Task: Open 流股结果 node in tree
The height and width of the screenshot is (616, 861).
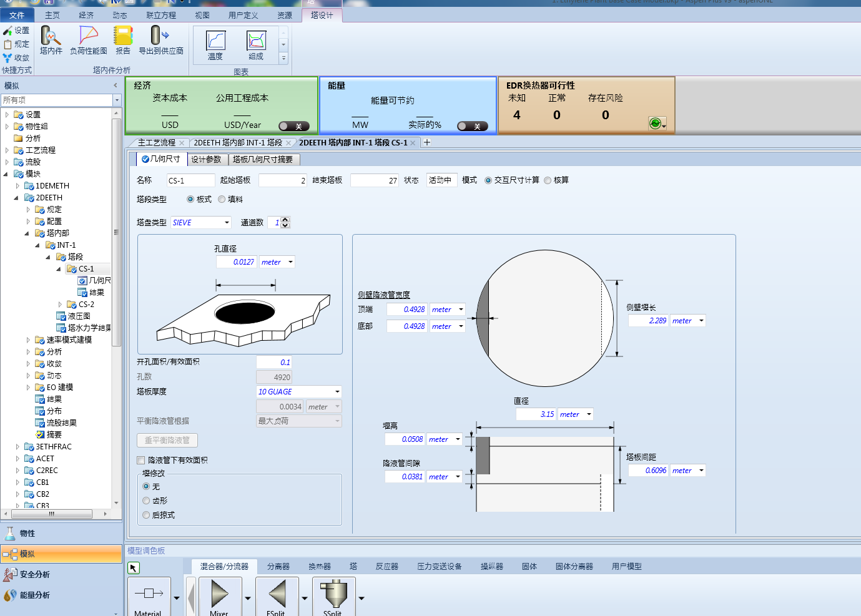Action: (x=61, y=423)
